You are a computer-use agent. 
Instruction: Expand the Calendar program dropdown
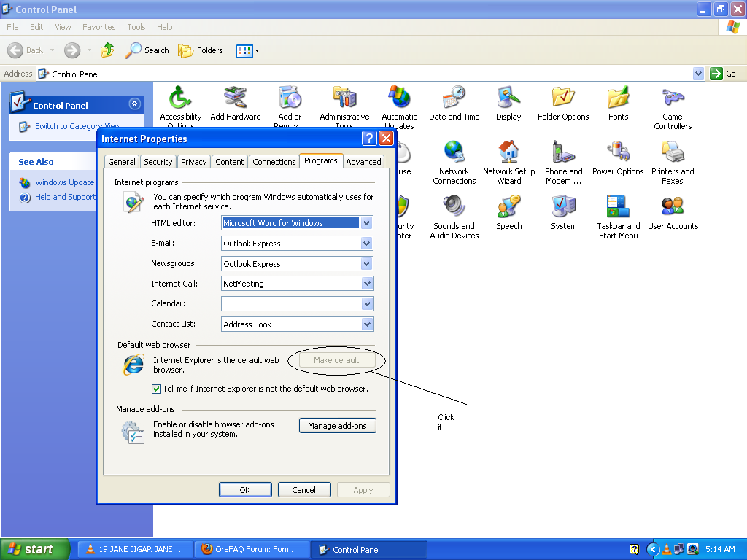tap(366, 304)
